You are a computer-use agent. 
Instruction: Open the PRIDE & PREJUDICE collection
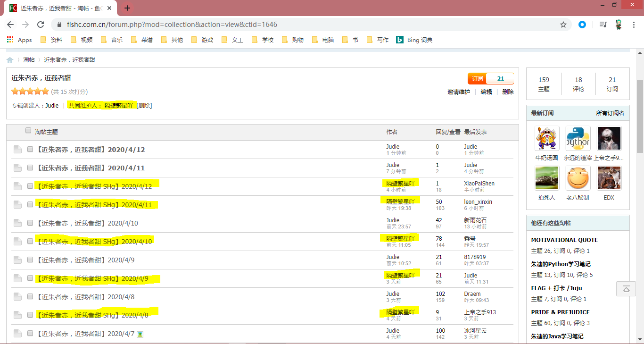pos(560,312)
